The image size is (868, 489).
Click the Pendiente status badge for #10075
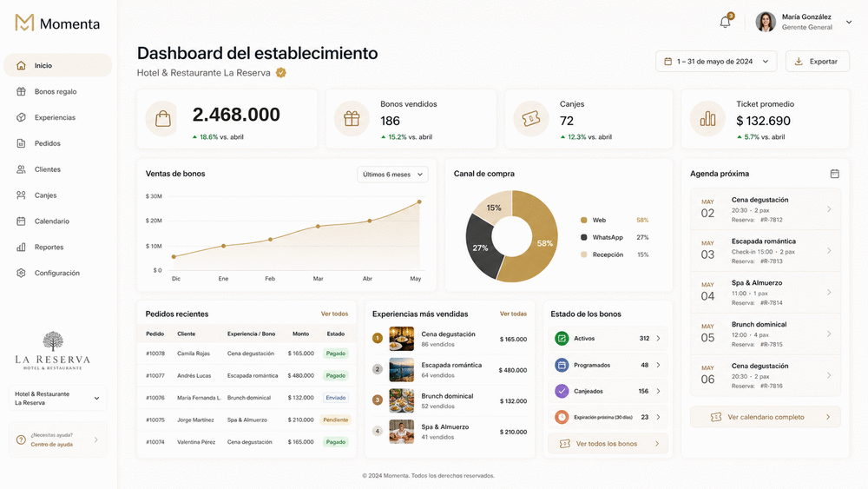pos(336,420)
